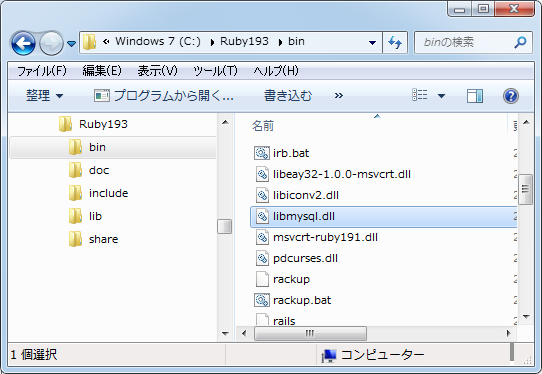The width and height of the screenshot is (542, 374).
Task: Sort by the 名前 column header
Action: (x=263, y=126)
